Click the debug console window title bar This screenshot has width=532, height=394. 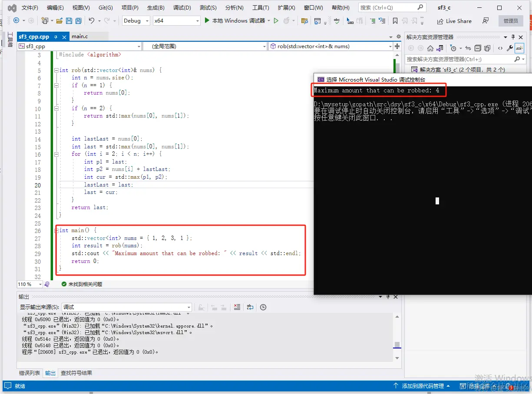tap(423, 79)
